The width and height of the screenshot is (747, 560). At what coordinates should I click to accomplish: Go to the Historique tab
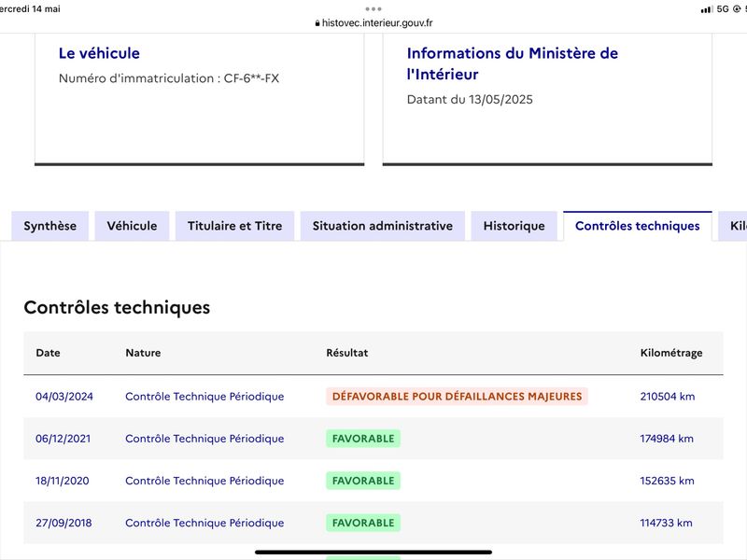tap(514, 226)
